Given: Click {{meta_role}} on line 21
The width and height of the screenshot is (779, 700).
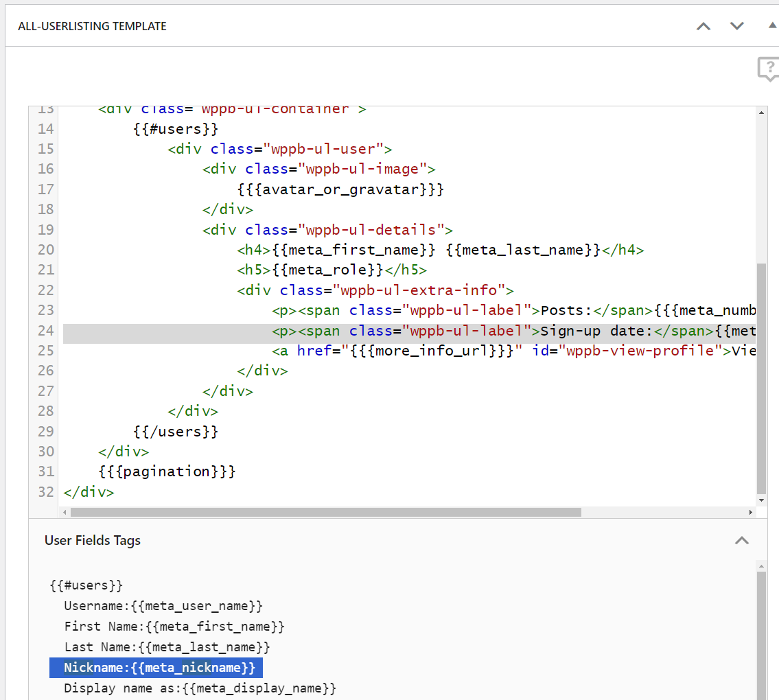Looking at the screenshot, I should click(327, 270).
